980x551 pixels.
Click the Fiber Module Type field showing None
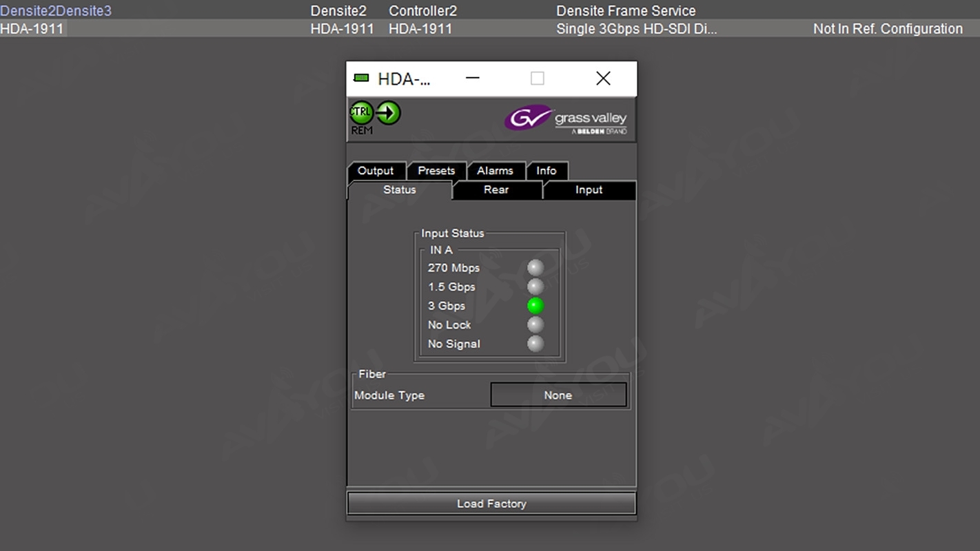pyautogui.click(x=558, y=395)
